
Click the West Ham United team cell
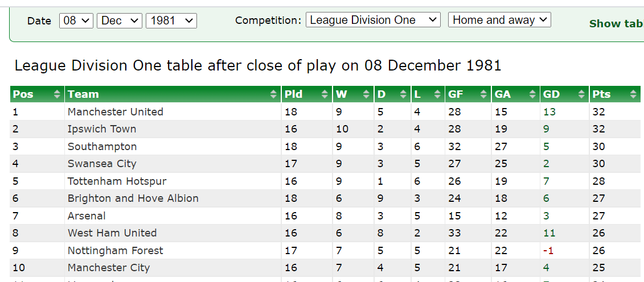click(173, 233)
